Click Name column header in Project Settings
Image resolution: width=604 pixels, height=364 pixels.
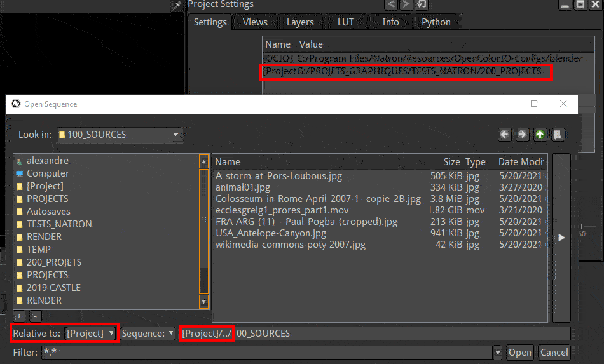[278, 44]
